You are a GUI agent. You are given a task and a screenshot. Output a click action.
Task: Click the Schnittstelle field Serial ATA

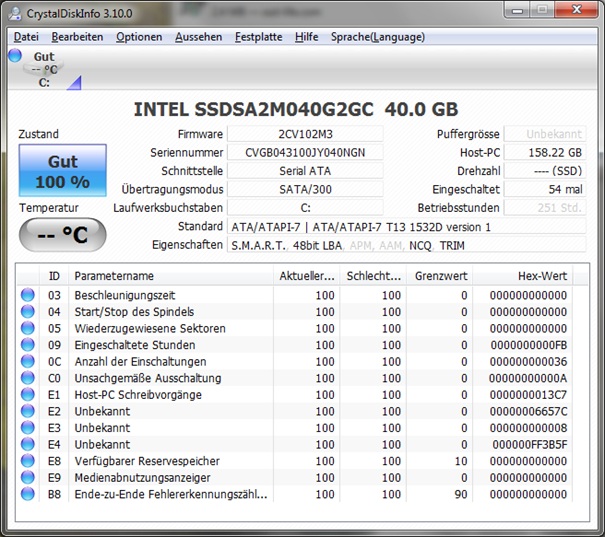click(305, 171)
